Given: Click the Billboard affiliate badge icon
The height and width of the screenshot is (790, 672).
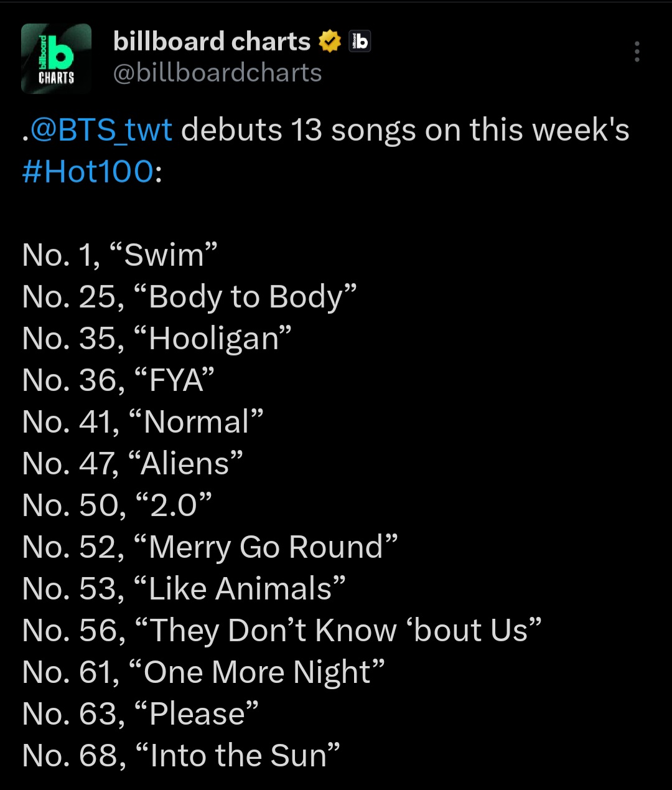Looking at the screenshot, I should click(x=360, y=42).
